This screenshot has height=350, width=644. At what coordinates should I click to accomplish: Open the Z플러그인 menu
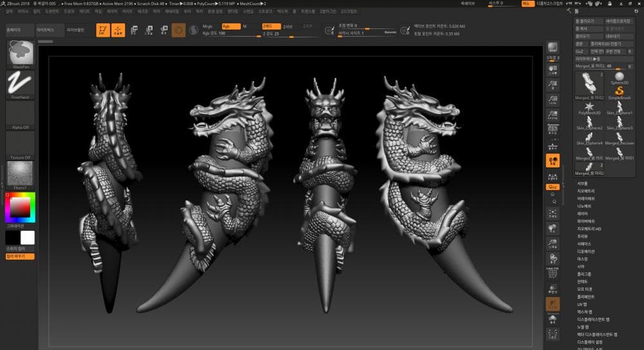328,12
